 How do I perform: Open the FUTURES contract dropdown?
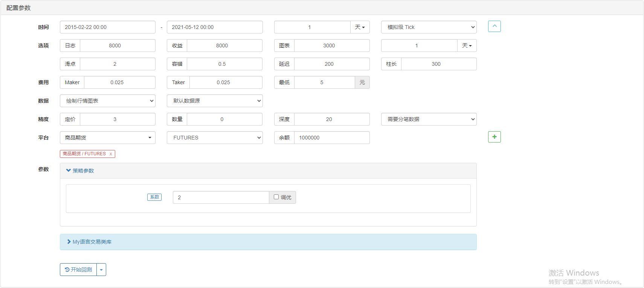point(214,138)
